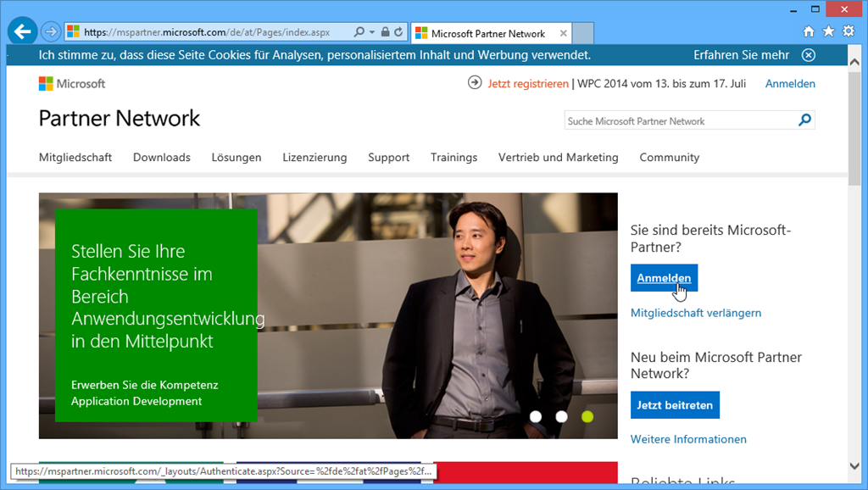The height and width of the screenshot is (490, 868).
Task: Click the blue Anmelden button
Action: [x=664, y=278]
